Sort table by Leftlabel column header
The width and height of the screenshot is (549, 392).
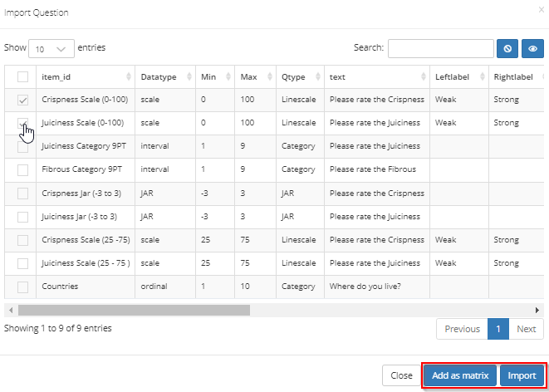458,77
